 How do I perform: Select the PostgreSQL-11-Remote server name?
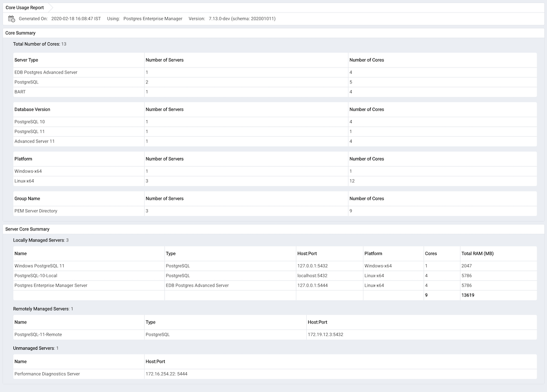click(38, 334)
